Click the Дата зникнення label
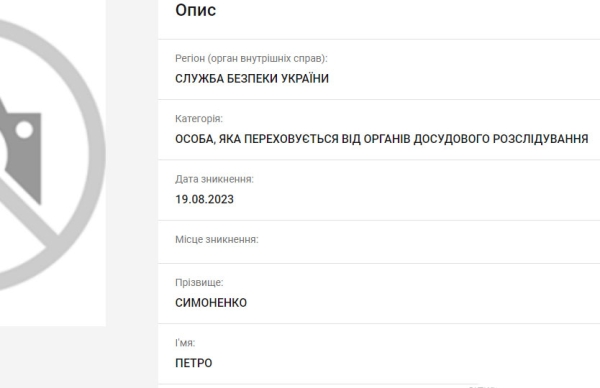Viewport: 600px width, 388px height. (214, 179)
